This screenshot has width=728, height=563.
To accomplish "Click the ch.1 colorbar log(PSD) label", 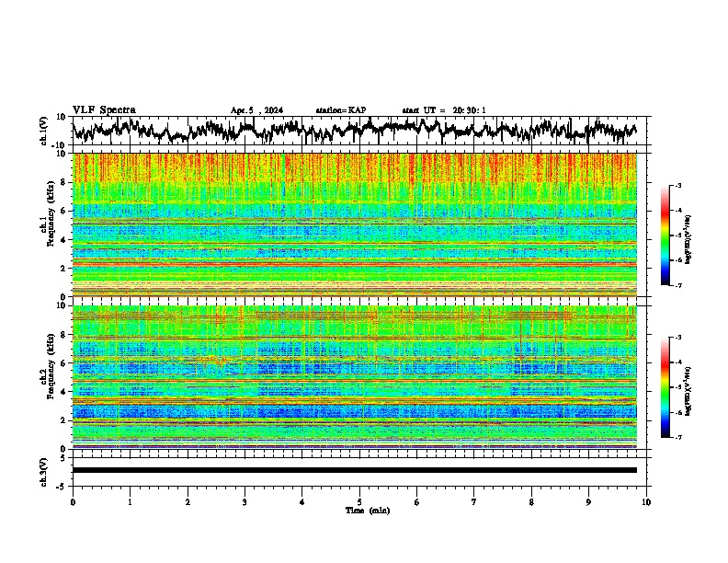I will click(688, 240).
